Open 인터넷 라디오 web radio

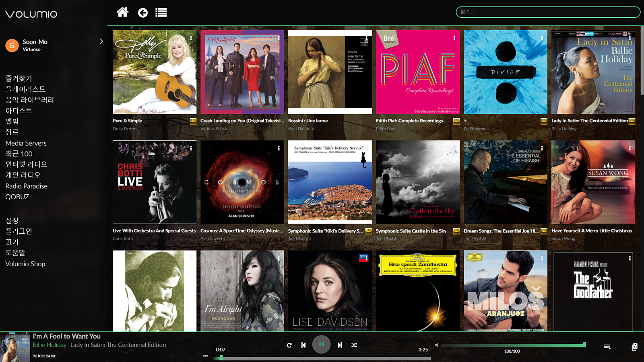click(x=26, y=164)
